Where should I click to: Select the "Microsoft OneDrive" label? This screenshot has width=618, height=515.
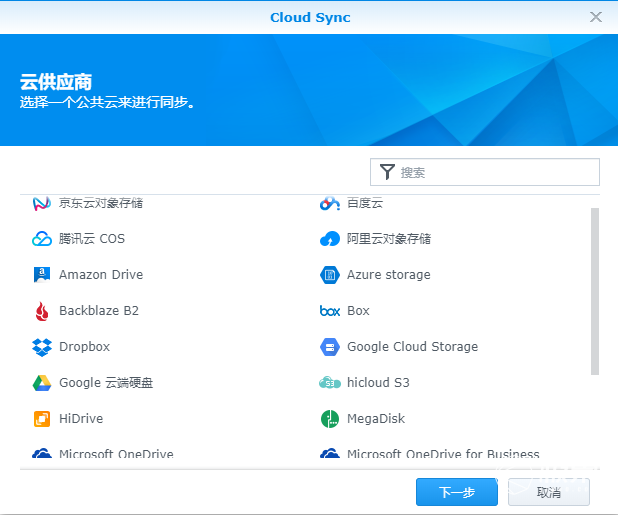coord(116,454)
